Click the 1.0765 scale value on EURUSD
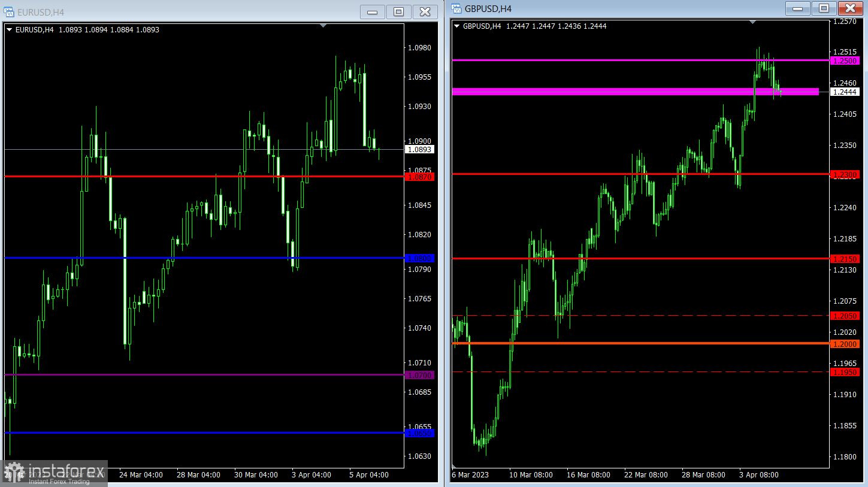 point(420,299)
